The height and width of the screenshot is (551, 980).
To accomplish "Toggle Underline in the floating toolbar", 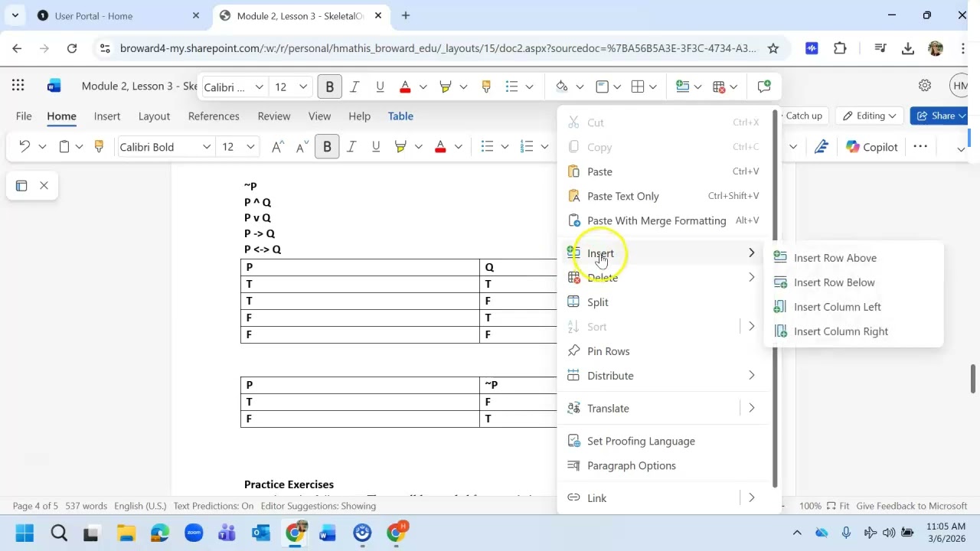I will (x=380, y=86).
